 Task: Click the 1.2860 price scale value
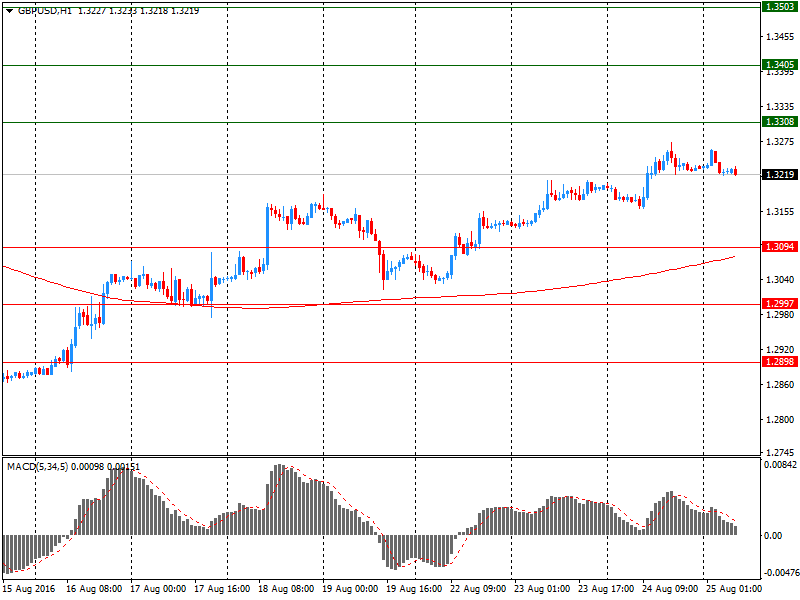(x=780, y=385)
